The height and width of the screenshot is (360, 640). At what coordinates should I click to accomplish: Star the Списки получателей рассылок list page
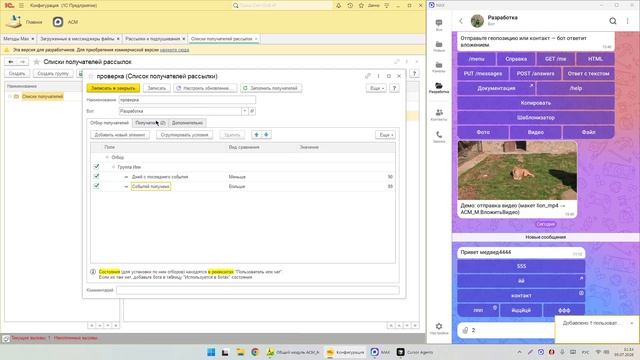tap(37, 62)
